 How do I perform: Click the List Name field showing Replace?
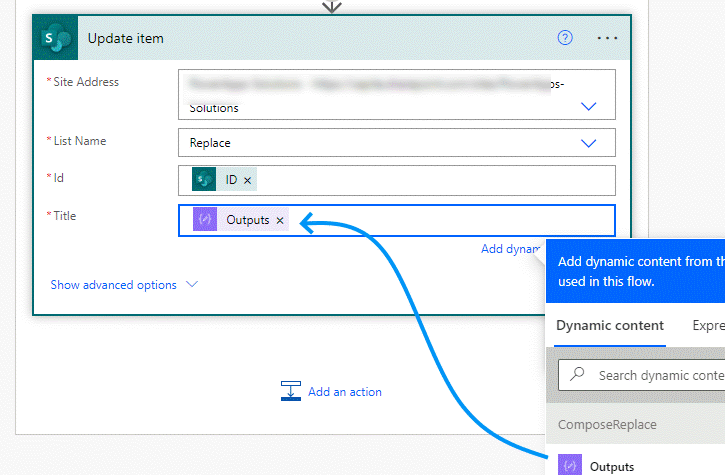pyautogui.click(x=397, y=142)
